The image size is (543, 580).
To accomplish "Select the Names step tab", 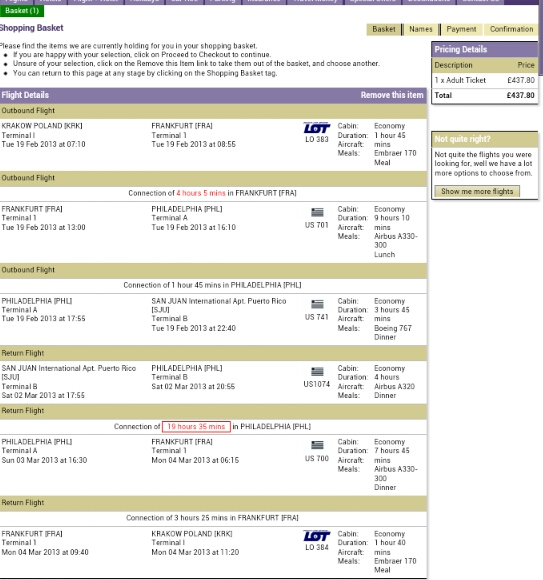I will [421, 29].
